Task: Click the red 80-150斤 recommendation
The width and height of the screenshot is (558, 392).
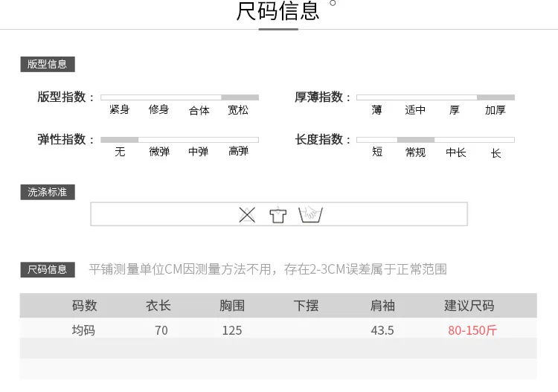Action: (472, 330)
